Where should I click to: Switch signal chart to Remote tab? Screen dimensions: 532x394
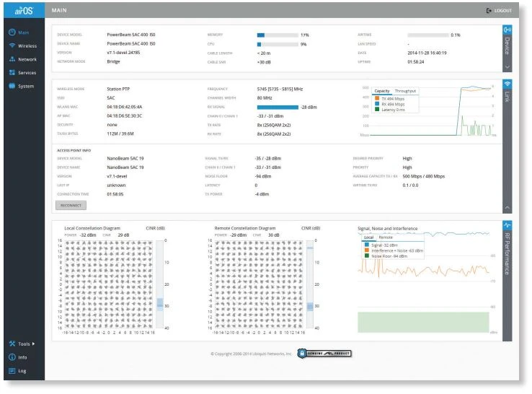386,237
